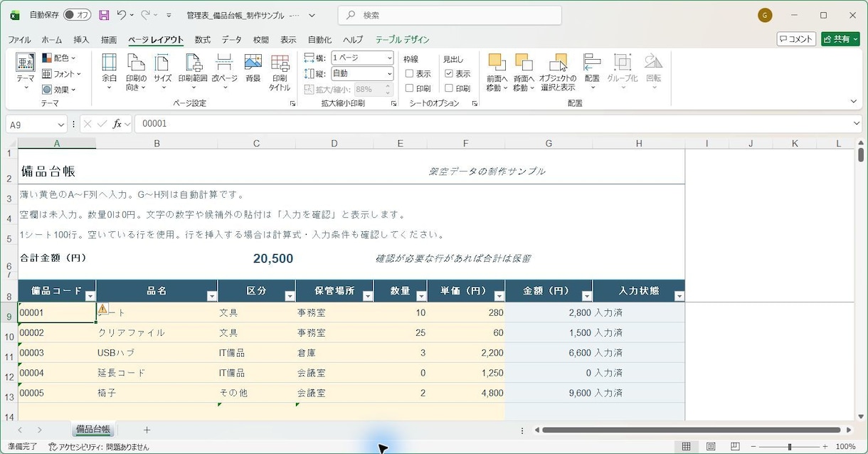868x454 pixels.
Task: Toggle 見出し 印刷 headings print checkbox
Action: (449, 88)
